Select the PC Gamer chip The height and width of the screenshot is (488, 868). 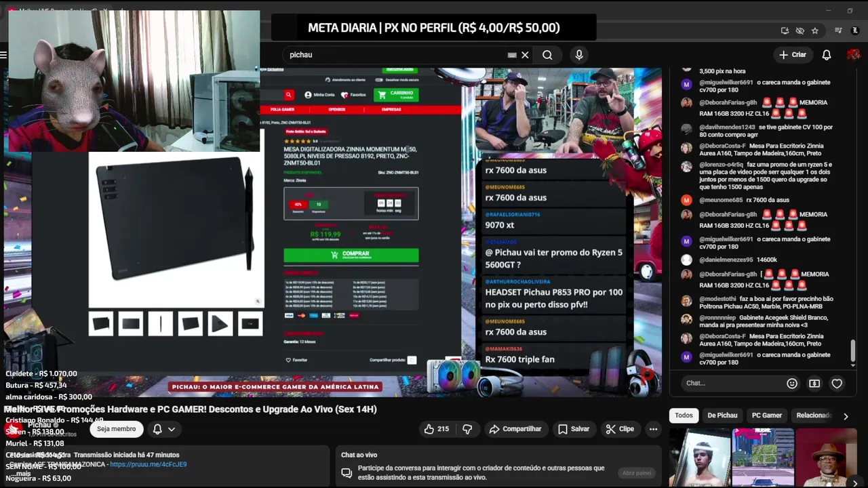pyautogui.click(x=767, y=415)
